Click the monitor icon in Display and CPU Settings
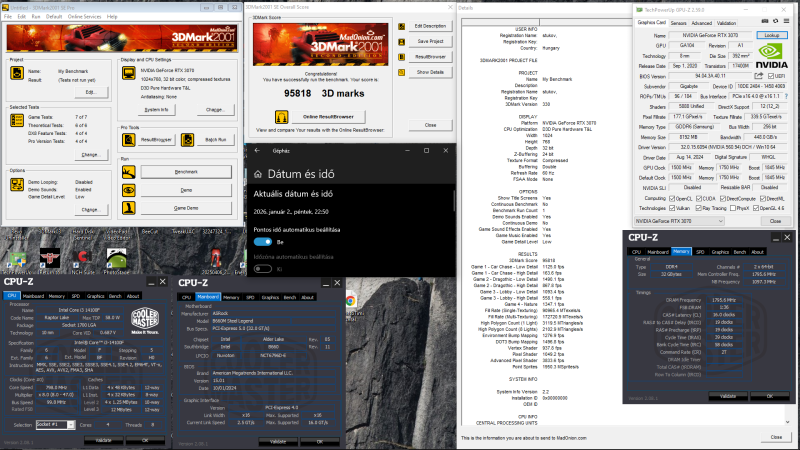Viewport: 800px width, 450px height. [129, 73]
